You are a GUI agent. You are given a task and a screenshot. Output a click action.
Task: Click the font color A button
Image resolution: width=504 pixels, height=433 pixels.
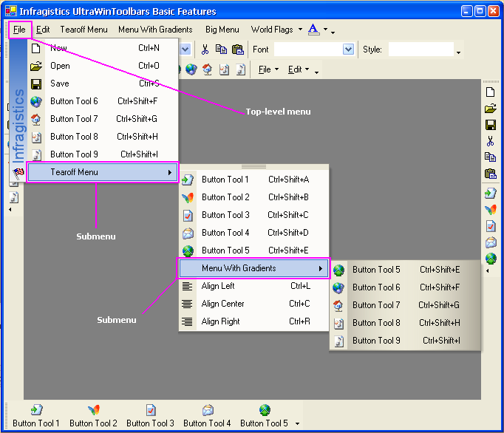click(313, 30)
